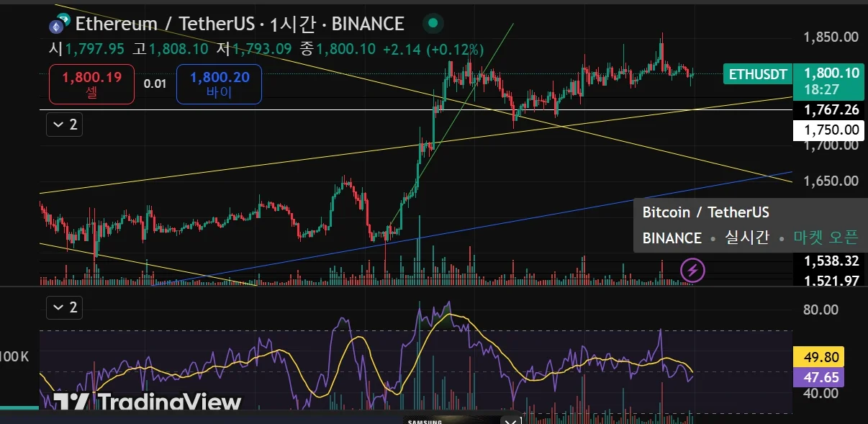Click the Ethereum coin logo icon
This screenshot has height=424, width=868.
point(57,25)
